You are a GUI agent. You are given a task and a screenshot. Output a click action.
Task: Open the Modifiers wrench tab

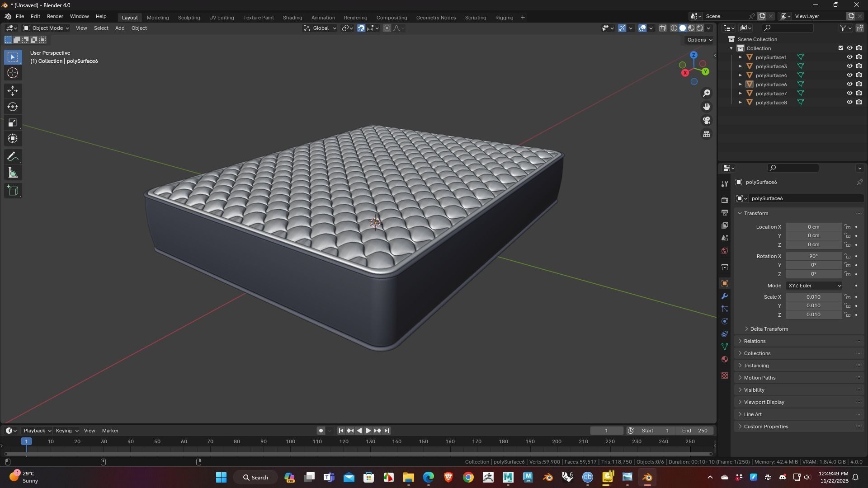pos(725,296)
